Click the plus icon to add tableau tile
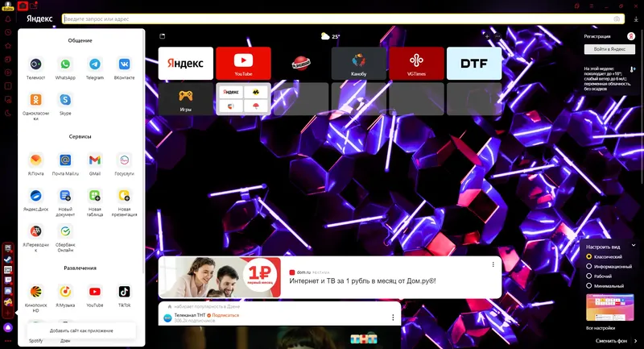The width and height of the screenshot is (644, 349). pos(487,36)
